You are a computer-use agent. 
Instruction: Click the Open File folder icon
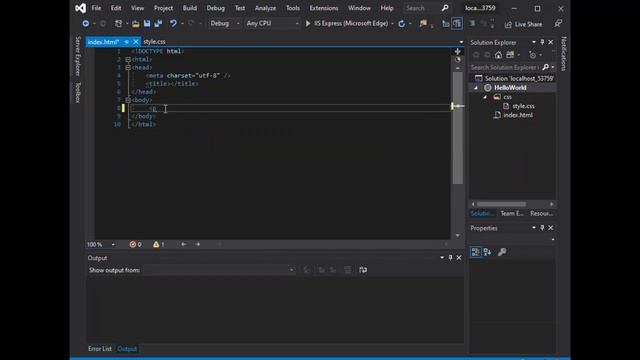pos(136,24)
